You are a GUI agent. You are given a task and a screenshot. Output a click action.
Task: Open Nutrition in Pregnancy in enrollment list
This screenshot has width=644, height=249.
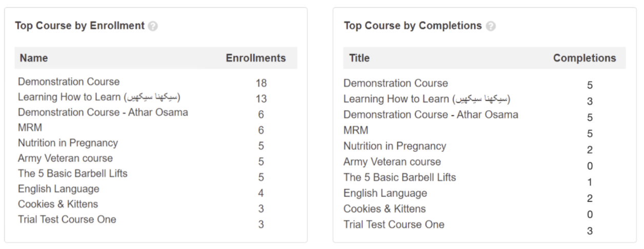pos(68,143)
